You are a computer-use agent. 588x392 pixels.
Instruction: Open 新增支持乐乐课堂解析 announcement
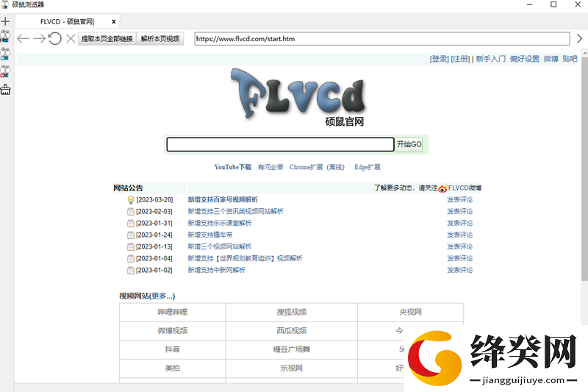point(219,223)
